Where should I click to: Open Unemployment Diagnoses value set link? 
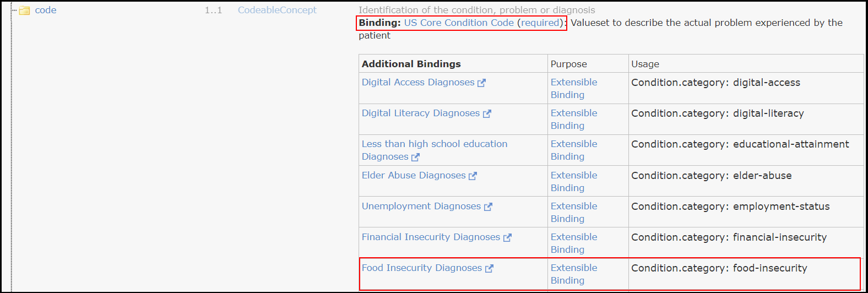coord(421,207)
